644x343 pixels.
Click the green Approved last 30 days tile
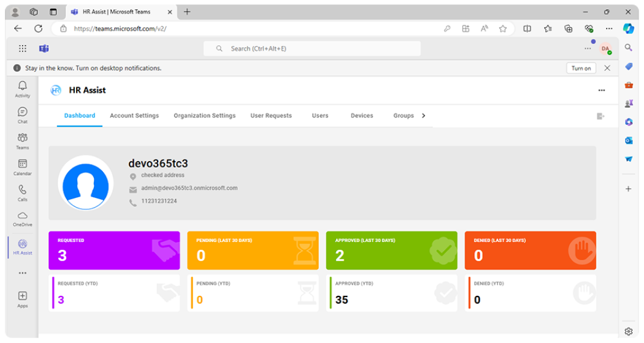pyautogui.click(x=391, y=251)
